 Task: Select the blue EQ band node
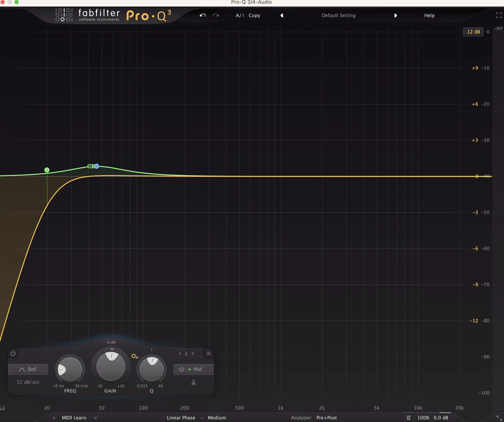point(97,166)
